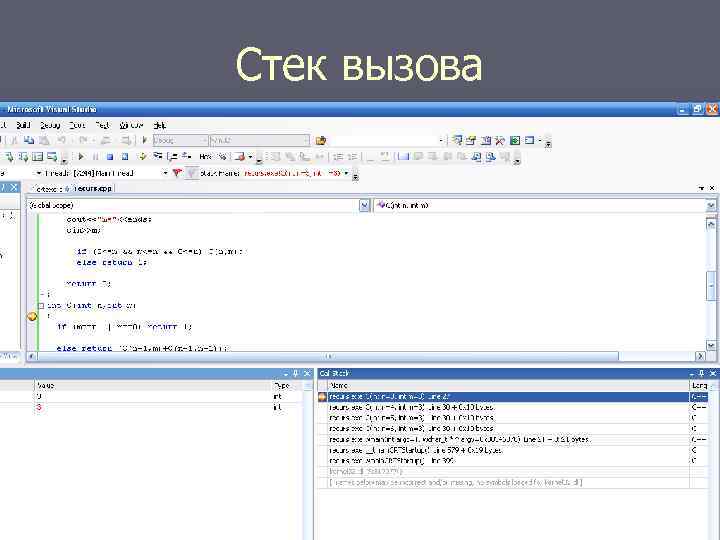Open the Help menu

coord(159,125)
